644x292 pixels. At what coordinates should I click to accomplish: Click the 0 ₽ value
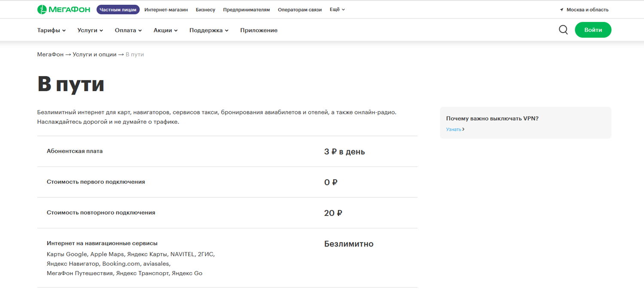tap(331, 182)
